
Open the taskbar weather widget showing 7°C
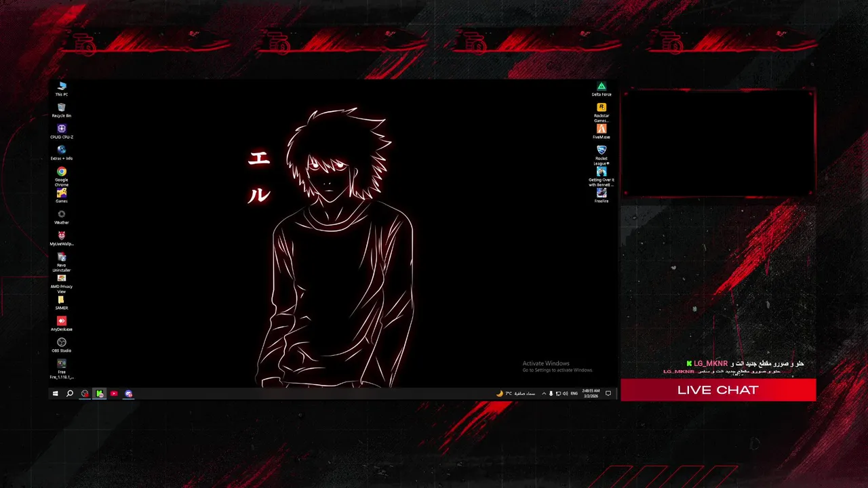(515, 393)
